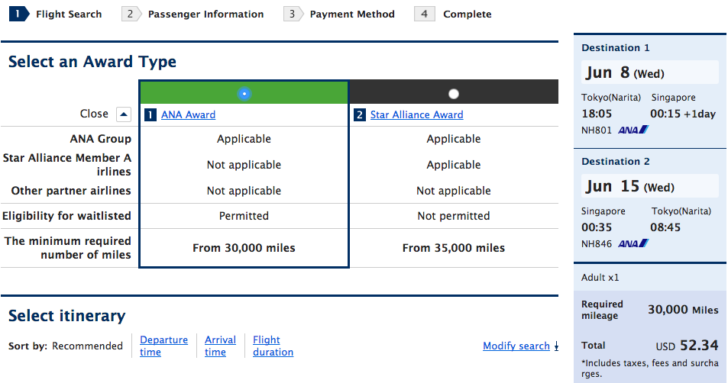Click the 'Destination 2' header
The width and height of the screenshot is (728, 383).
[615, 162]
